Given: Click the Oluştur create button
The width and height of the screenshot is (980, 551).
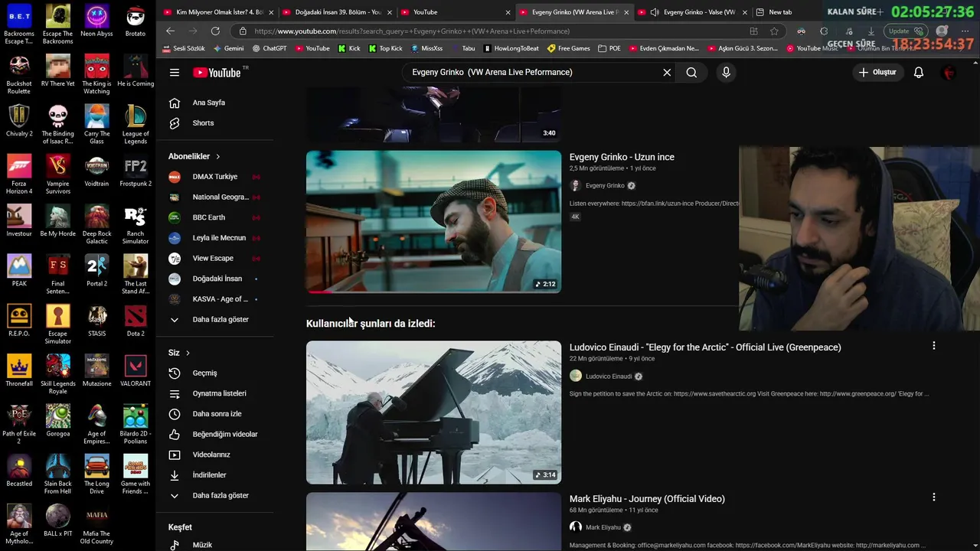Looking at the screenshot, I should tap(877, 72).
